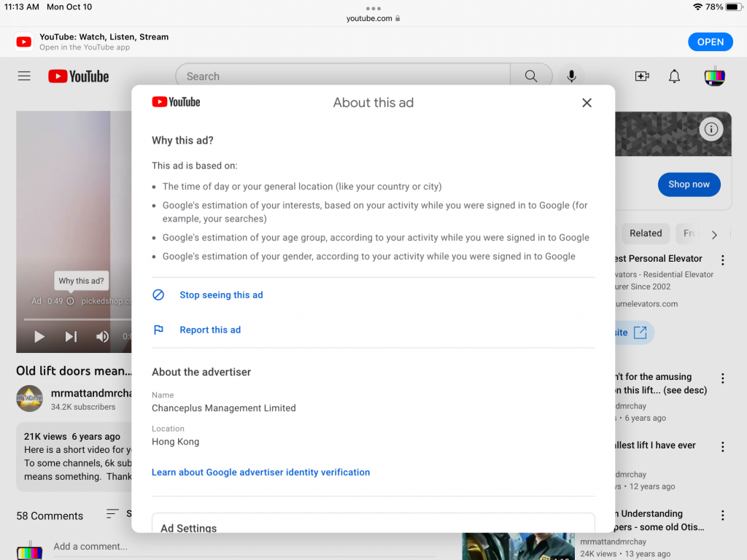
Task: Open the account avatar menu
Action: (714, 76)
